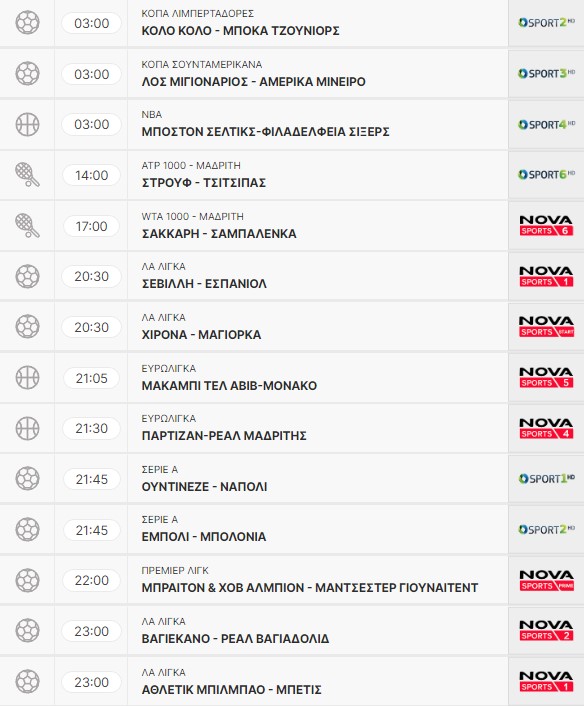Image resolution: width=584 pixels, height=706 pixels.
Task: Open ΜΠΡΑΙΤΟΝ & ΧΟΒ ΑΛΜΠΙΟΝ - ΜΑΝΤΣΕΣΤΕΡ ΓΙΟΥΝΑΙΤΕΝΤ match
Action: 310,588
